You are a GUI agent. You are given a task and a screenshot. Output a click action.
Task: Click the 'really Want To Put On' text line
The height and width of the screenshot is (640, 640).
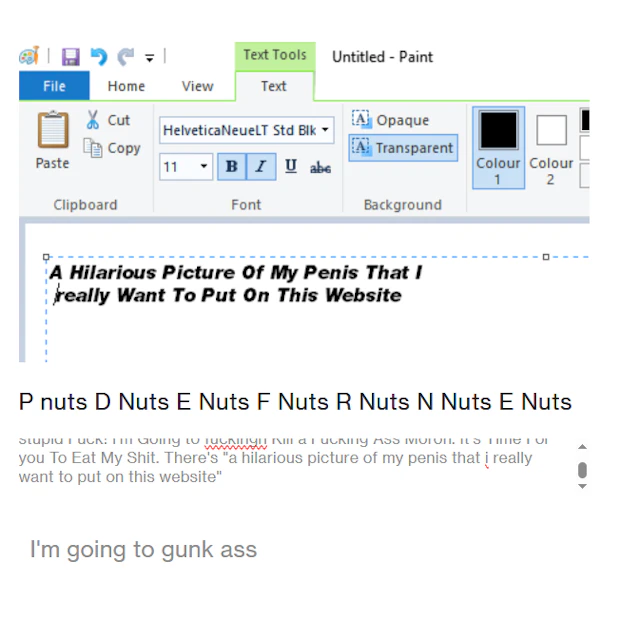pyautogui.click(x=228, y=295)
